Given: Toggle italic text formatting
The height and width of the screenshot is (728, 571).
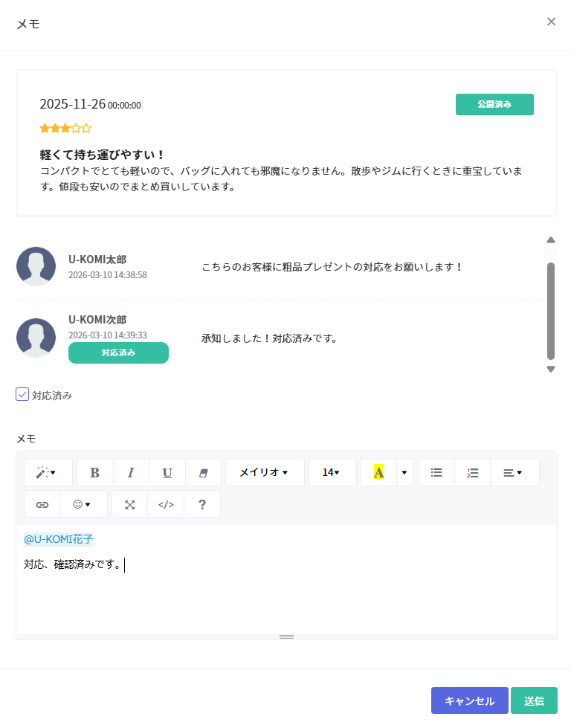Looking at the screenshot, I should [131, 473].
